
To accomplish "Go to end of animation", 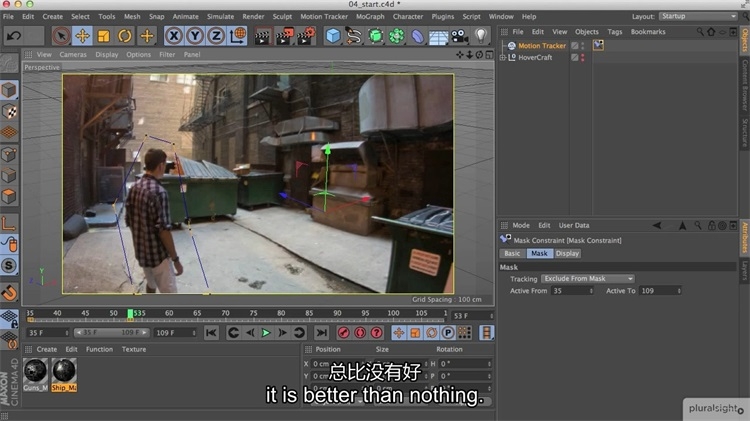I will point(321,332).
